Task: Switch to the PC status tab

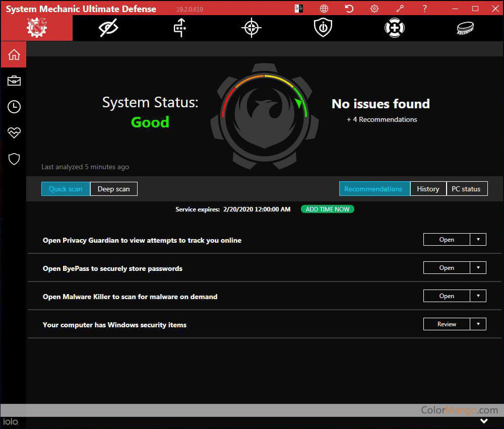Action: [x=467, y=189]
